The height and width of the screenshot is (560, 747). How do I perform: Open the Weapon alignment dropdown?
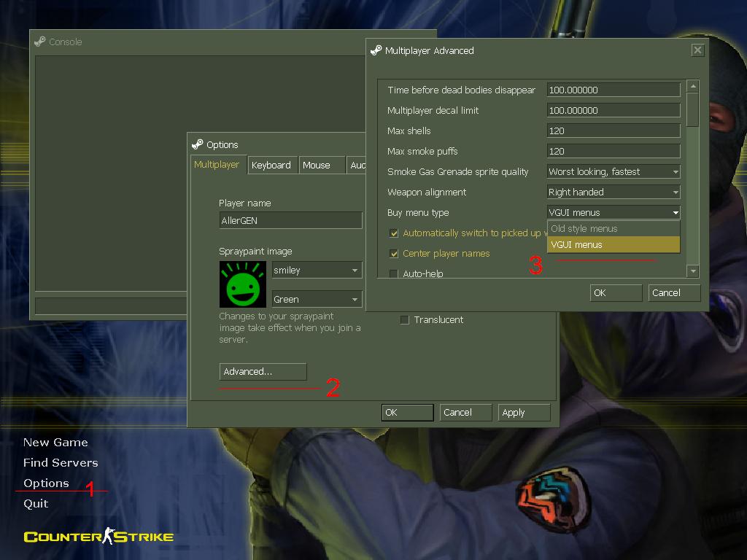click(x=614, y=192)
